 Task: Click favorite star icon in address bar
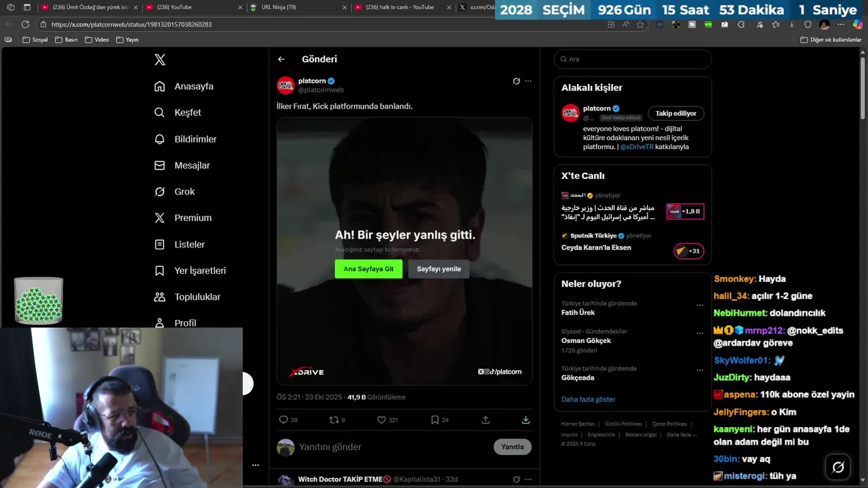click(640, 24)
